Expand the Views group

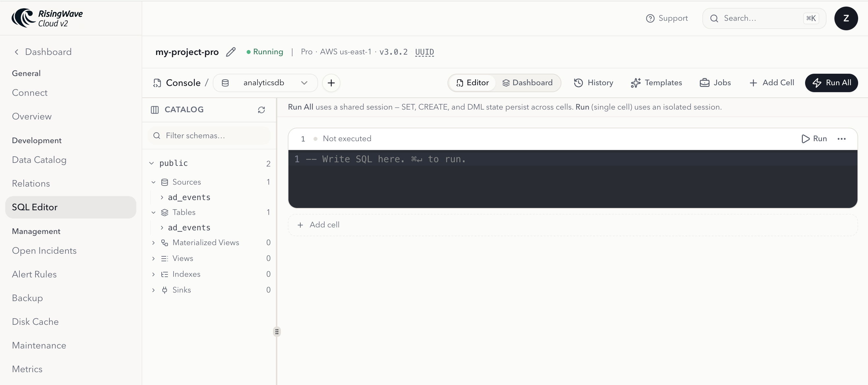click(x=153, y=259)
